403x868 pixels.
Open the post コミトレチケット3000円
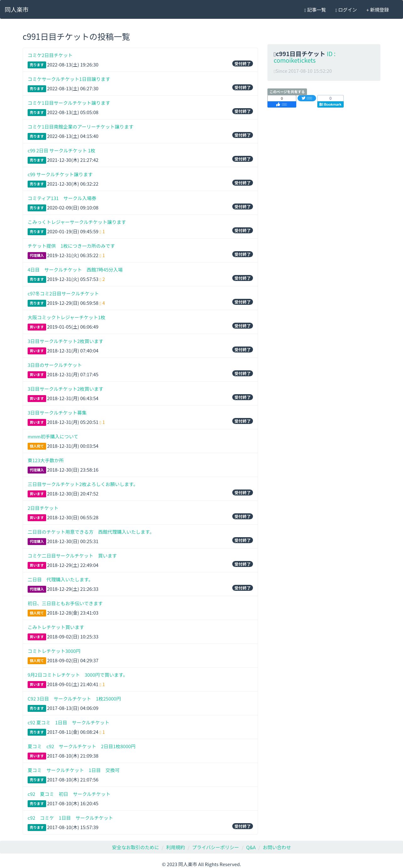pyautogui.click(x=54, y=651)
